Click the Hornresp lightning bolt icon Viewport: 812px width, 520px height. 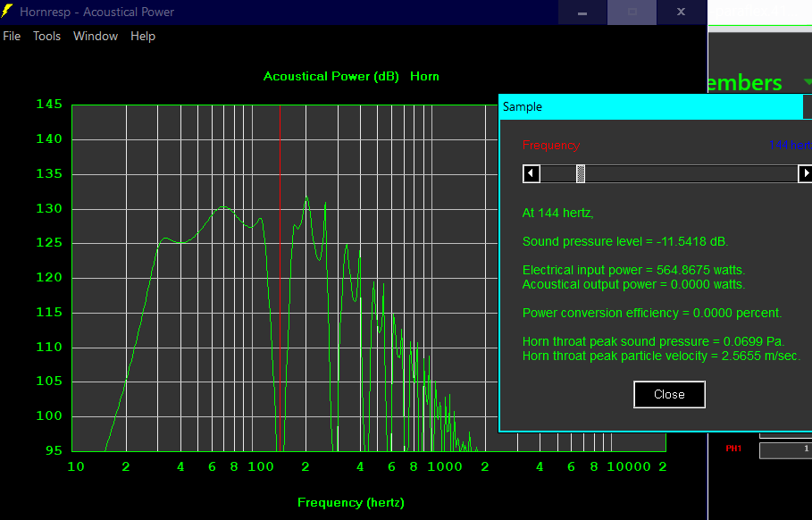click(7, 12)
